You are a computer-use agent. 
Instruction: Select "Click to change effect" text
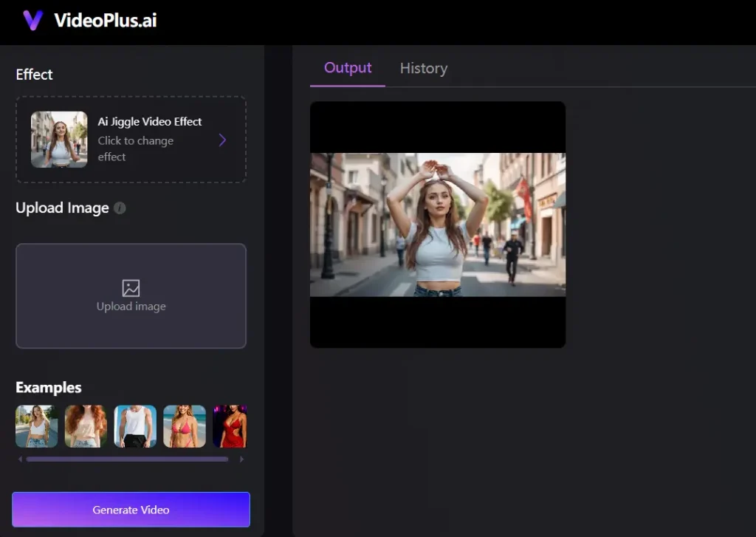pos(136,148)
